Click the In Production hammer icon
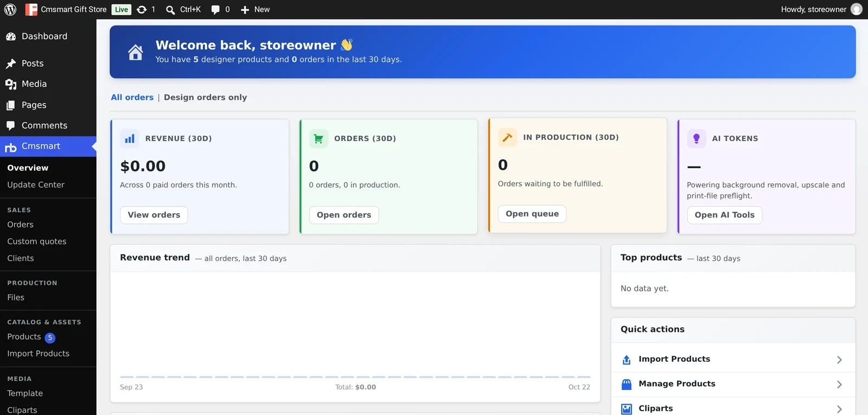The height and width of the screenshot is (415, 868). click(x=507, y=138)
